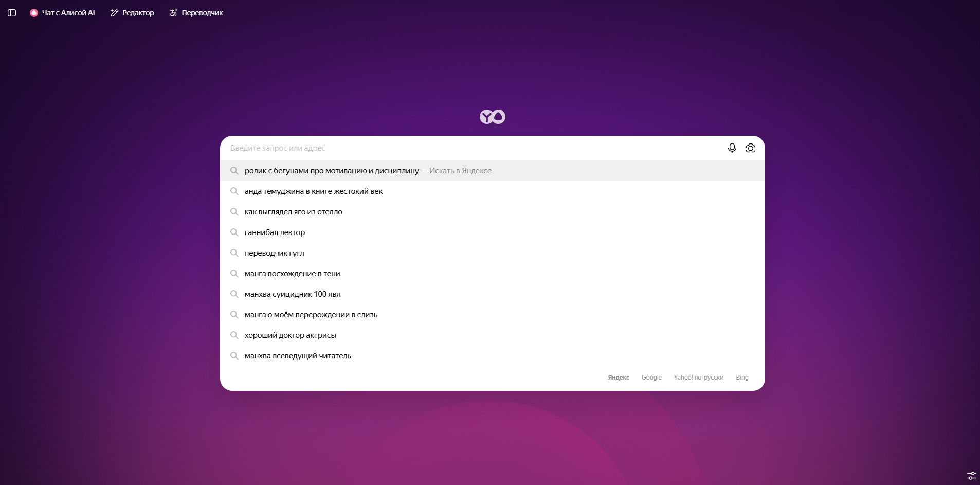Select suggestion как выглядел яго из отелло

pos(493,212)
